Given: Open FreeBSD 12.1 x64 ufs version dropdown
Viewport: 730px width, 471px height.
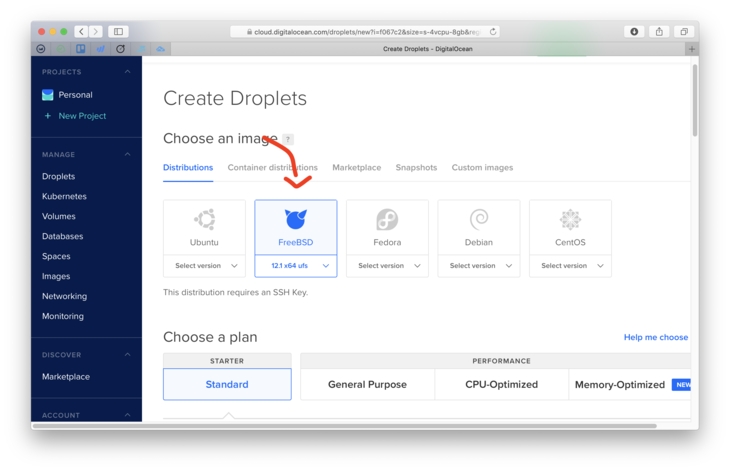Looking at the screenshot, I should [296, 266].
